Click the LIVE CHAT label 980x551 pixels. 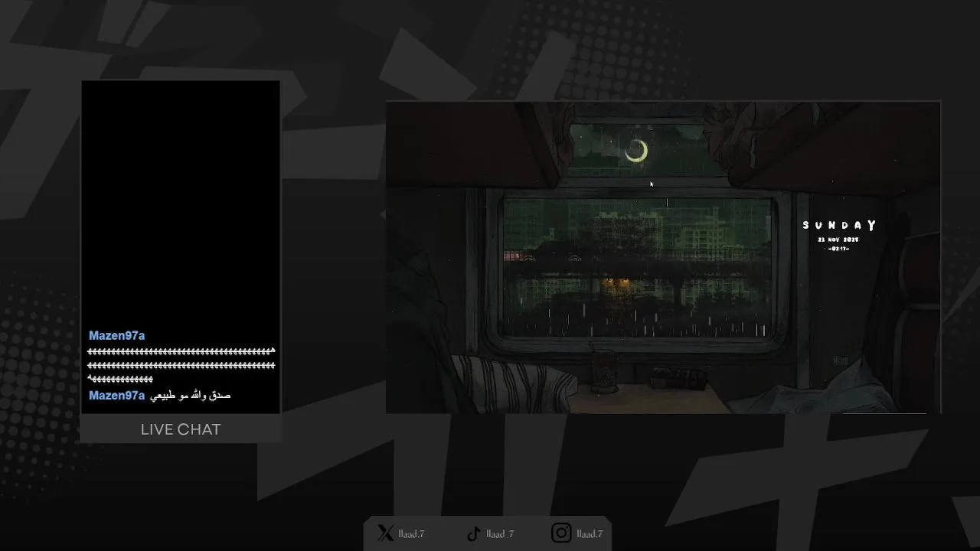click(x=181, y=429)
